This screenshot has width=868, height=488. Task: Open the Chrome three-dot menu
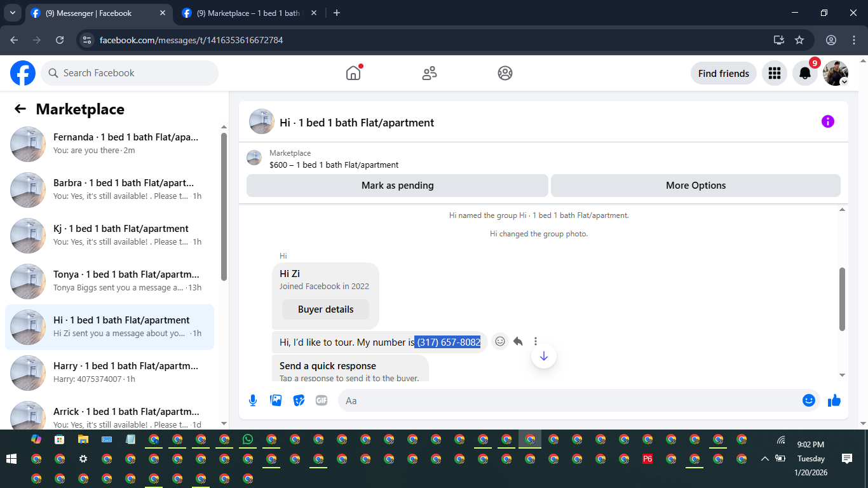tap(854, 40)
